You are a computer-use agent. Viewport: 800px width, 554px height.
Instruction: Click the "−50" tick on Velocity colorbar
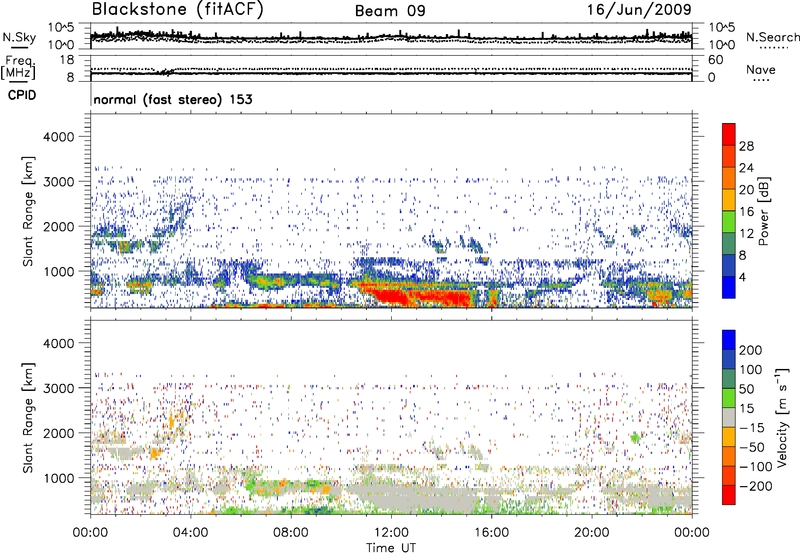coord(754,447)
